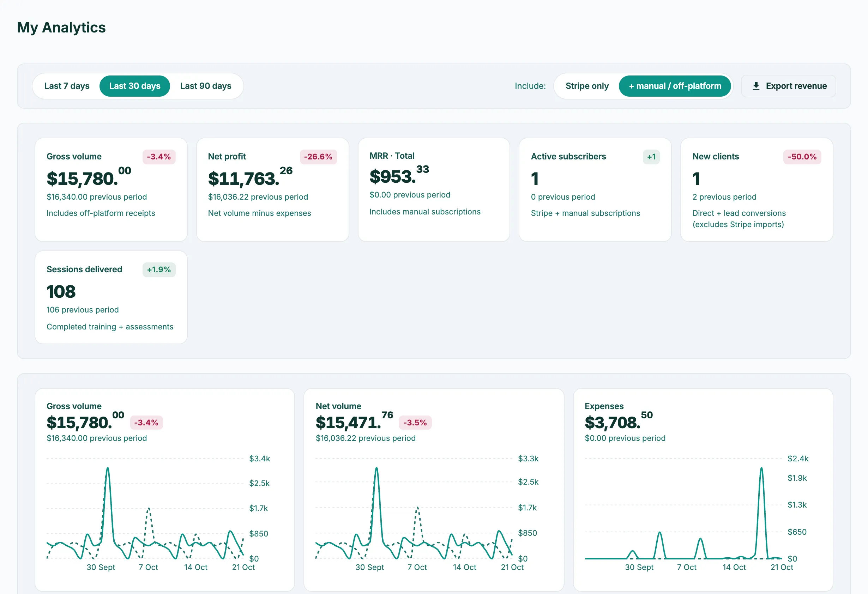Click 'Net volume minus expenses' note
Image resolution: width=868 pixels, height=594 pixels.
click(260, 213)
